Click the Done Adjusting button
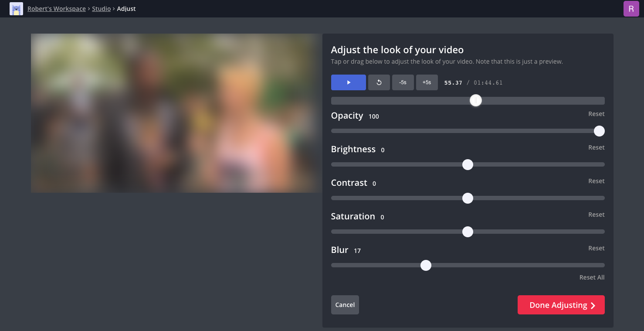 561,305
